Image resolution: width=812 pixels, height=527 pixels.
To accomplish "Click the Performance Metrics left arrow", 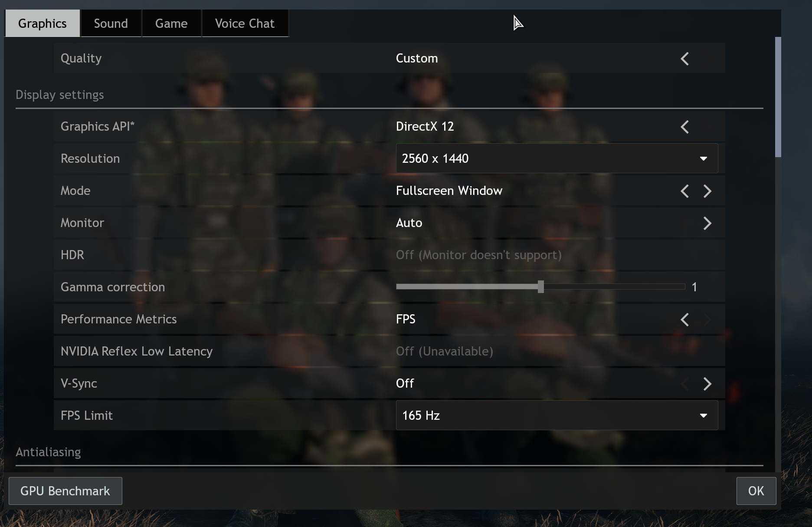I will (x=684, y=319).
